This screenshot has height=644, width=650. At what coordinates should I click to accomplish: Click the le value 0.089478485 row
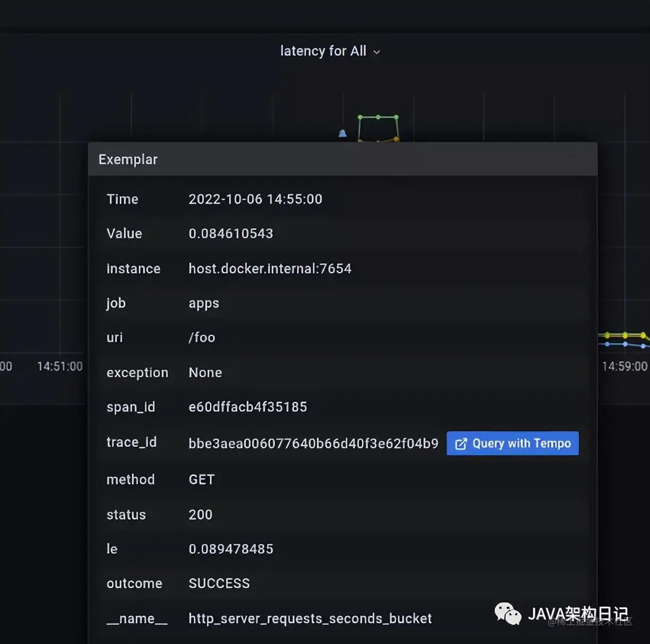point(230,548)
